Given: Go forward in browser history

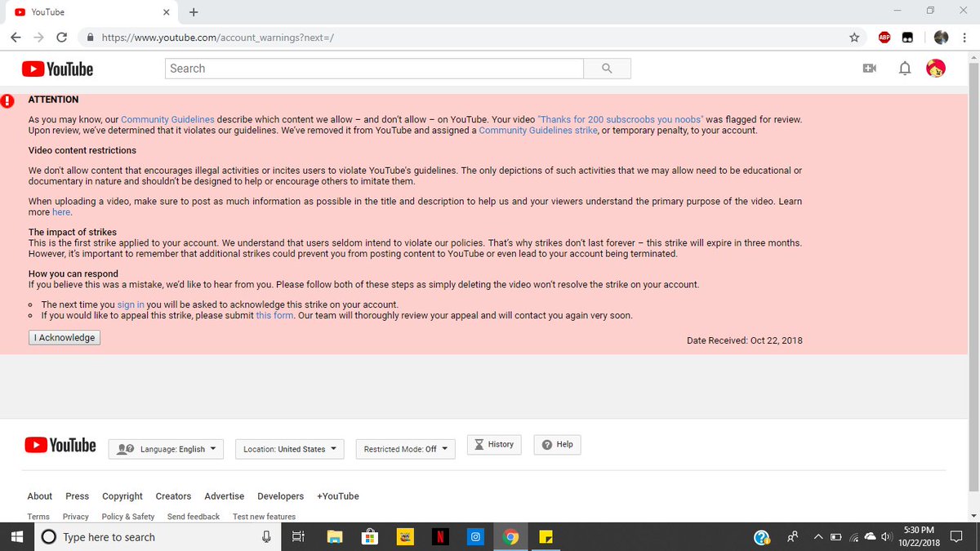Looking at the screenshot, I should click(x=39, y=37).
